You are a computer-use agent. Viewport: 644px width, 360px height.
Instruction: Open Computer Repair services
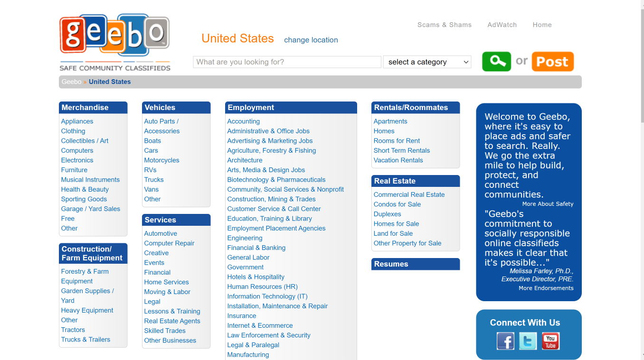(x=169, y=243)
